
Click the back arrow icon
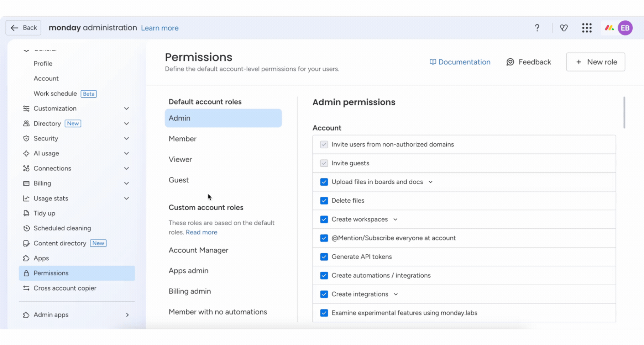14,28
